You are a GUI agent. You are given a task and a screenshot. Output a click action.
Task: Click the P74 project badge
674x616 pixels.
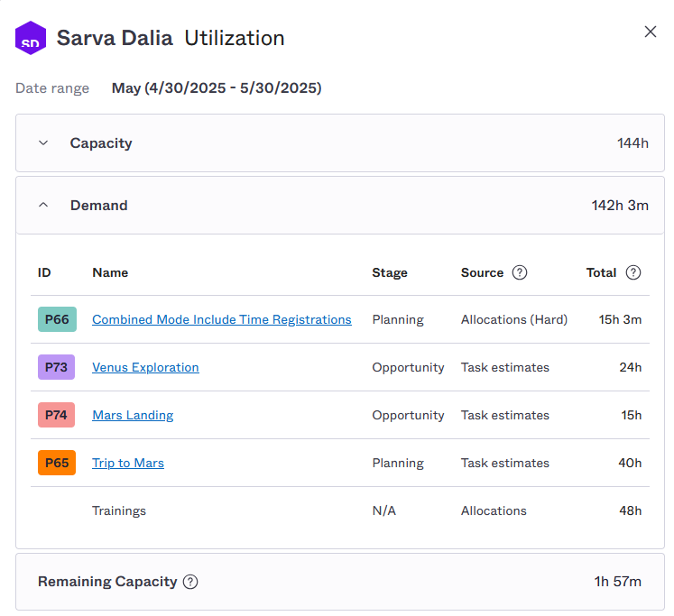56,415
